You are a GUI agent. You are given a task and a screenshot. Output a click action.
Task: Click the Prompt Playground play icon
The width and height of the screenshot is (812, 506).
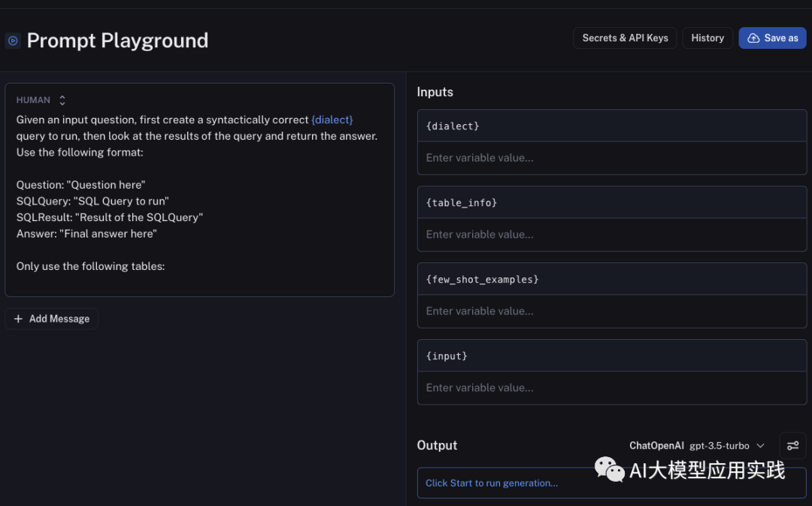[x=13, y=41]
